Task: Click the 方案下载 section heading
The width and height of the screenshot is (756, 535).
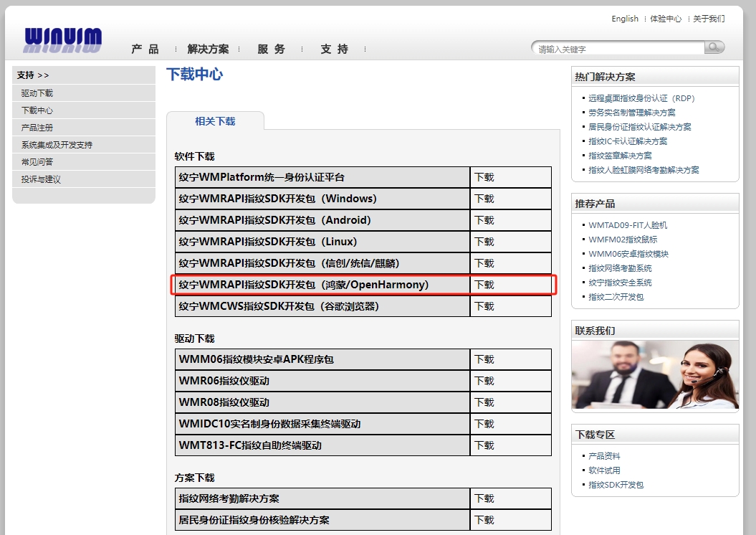Action: 194,478
